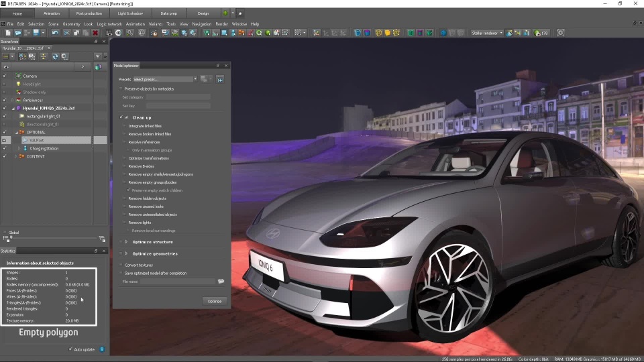The height and width of the screenshot is (362, 644).
Task: Toggle visibility checkbox for Camera
Action: pos(5,76)
